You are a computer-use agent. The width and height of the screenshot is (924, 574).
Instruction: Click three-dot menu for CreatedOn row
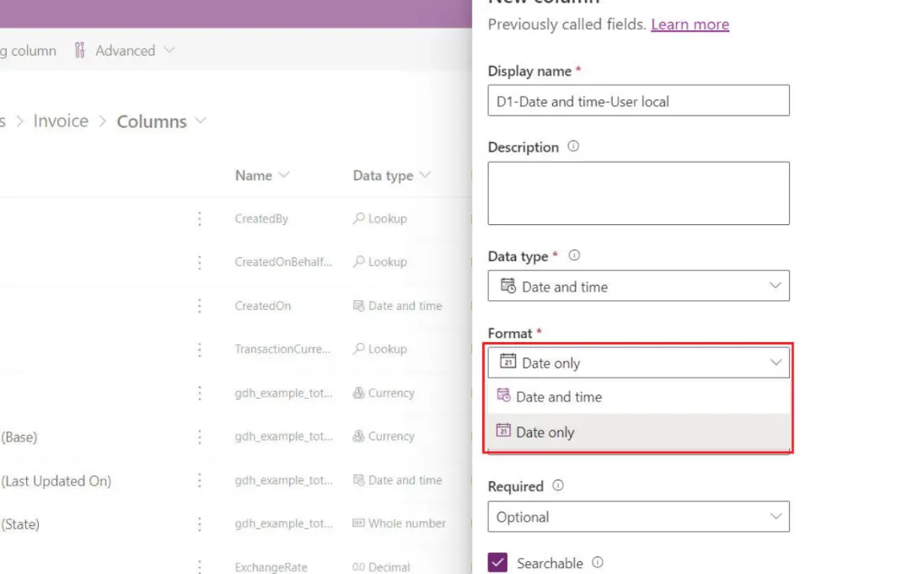(199, 306)
